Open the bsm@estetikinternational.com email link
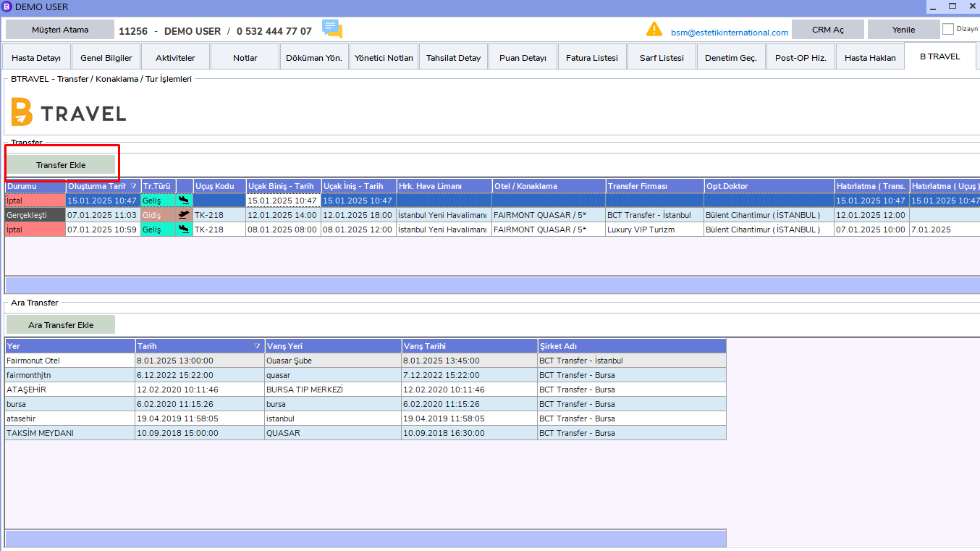980x551 pixels. (730, 33)
